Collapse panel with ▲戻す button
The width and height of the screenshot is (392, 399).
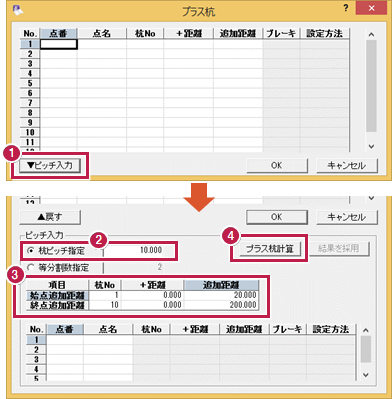click(x=50, y=217)
